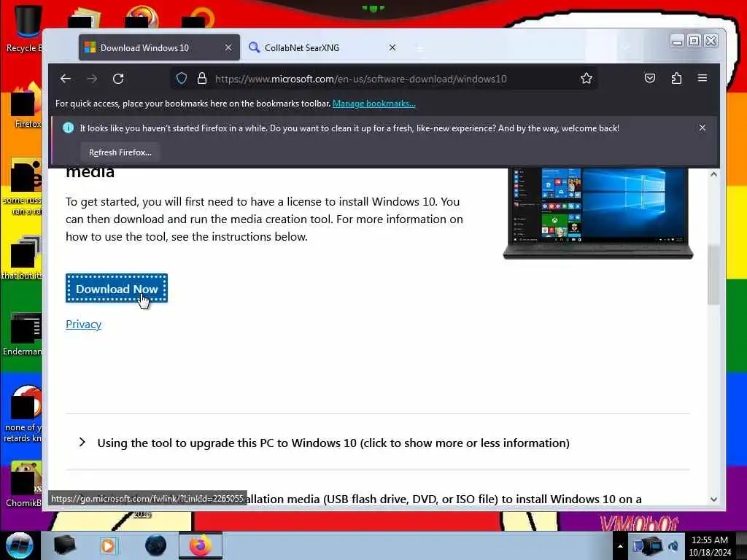Maximize the Firefox window
The image size is (747, 560).
pyautogui.click(x=694, y=42)
